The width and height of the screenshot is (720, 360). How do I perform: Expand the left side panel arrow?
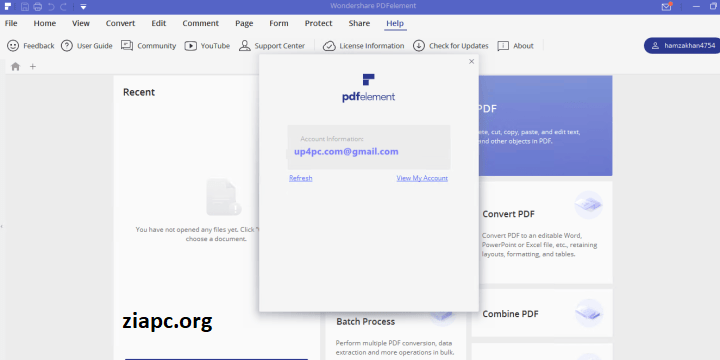pos(2,226)
